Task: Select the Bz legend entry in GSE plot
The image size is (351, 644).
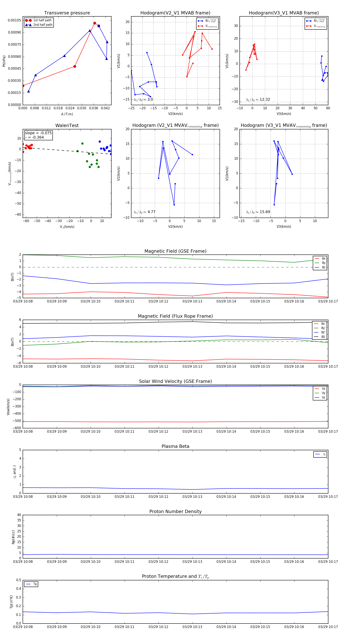Action: [320, 267]
